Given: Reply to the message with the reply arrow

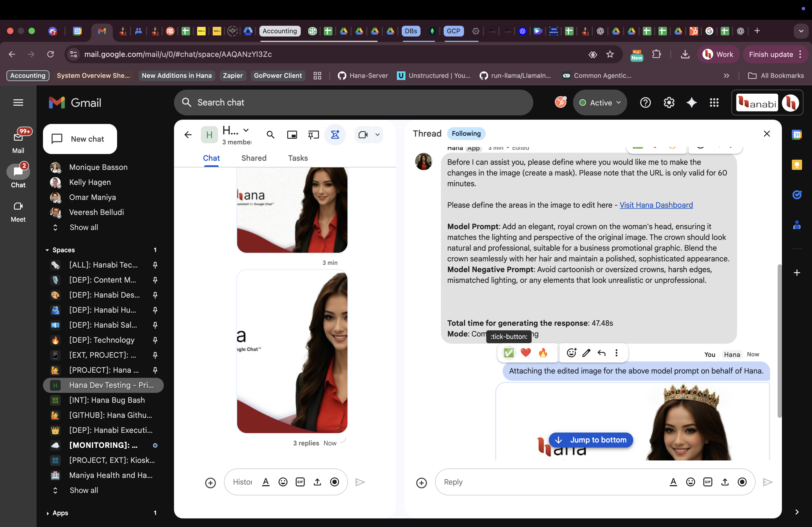Looking at the screenshot, I should click(602, 353).
